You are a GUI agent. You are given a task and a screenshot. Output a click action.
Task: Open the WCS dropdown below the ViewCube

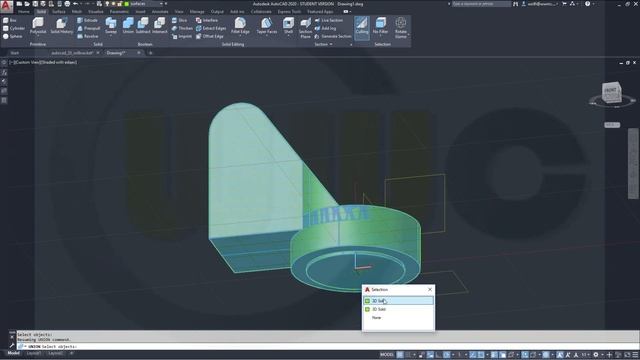click(x=612, y=124)
